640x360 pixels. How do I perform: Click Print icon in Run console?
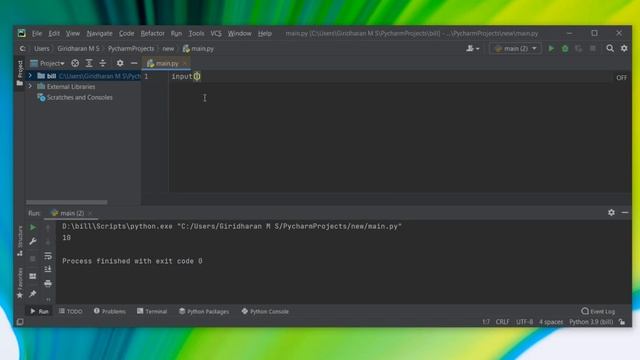48,283
